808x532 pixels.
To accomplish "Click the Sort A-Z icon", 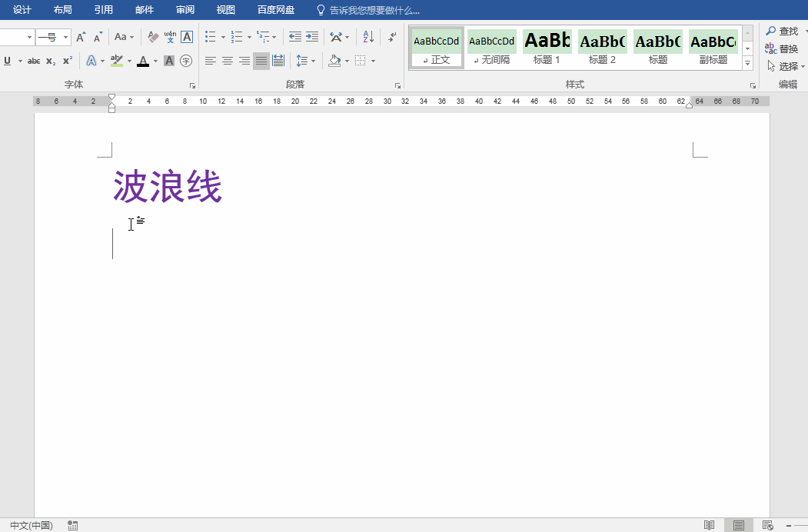I will (367, 37).
